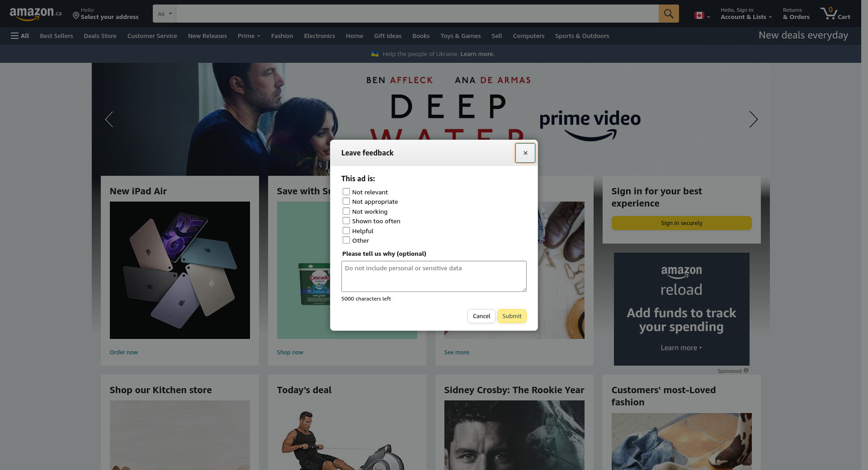Viewport: 868px width, 470px height.
Task: Click the New iPad Air image
Action: pyautogui.click(x=180, y=270)
